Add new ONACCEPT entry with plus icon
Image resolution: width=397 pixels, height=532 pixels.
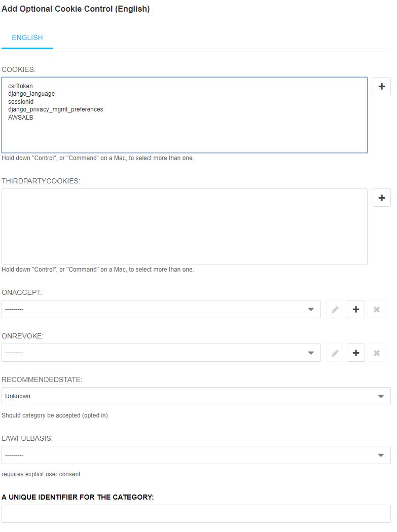[355, 310]
